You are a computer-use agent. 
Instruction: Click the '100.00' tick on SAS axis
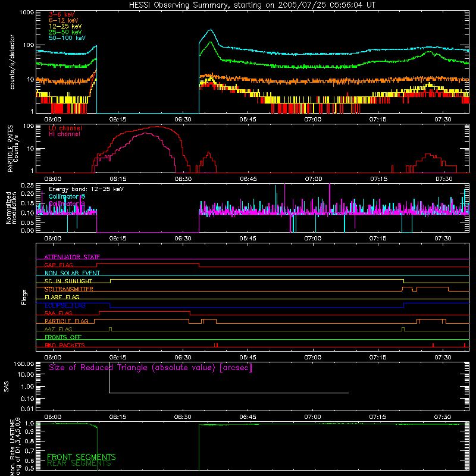[24, 364]
